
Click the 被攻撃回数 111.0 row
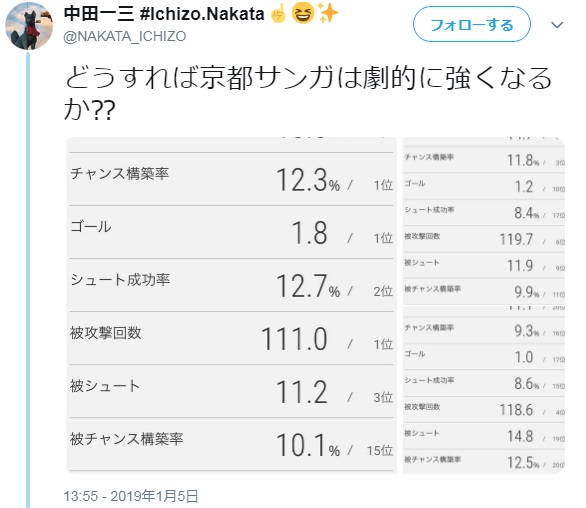(232, 338)
